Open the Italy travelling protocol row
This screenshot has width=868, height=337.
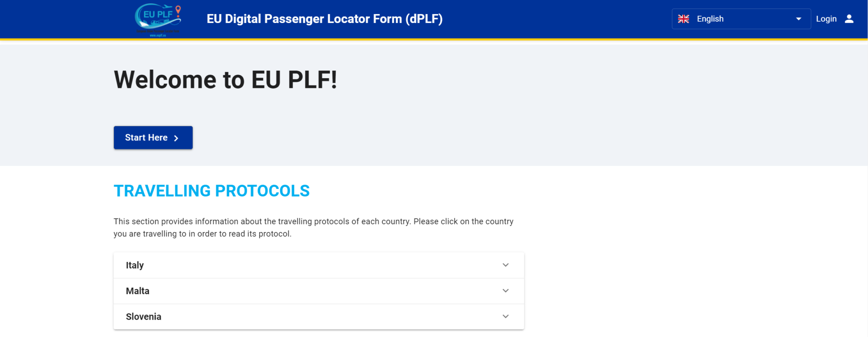(297, 265)
